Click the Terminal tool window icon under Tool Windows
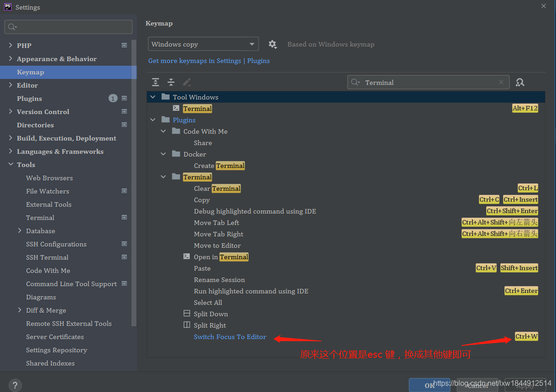Screen dimensions: 556x392 [176, 108]
